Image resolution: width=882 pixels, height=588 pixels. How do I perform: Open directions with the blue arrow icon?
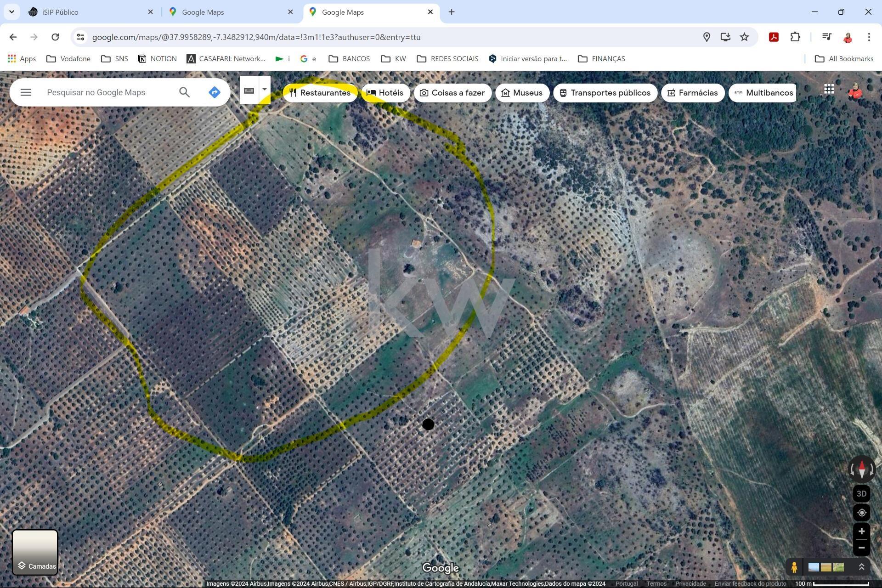point(214,92)
